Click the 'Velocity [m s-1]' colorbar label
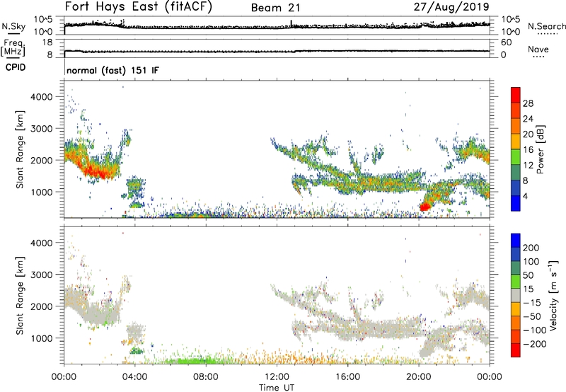 [553, 295]
